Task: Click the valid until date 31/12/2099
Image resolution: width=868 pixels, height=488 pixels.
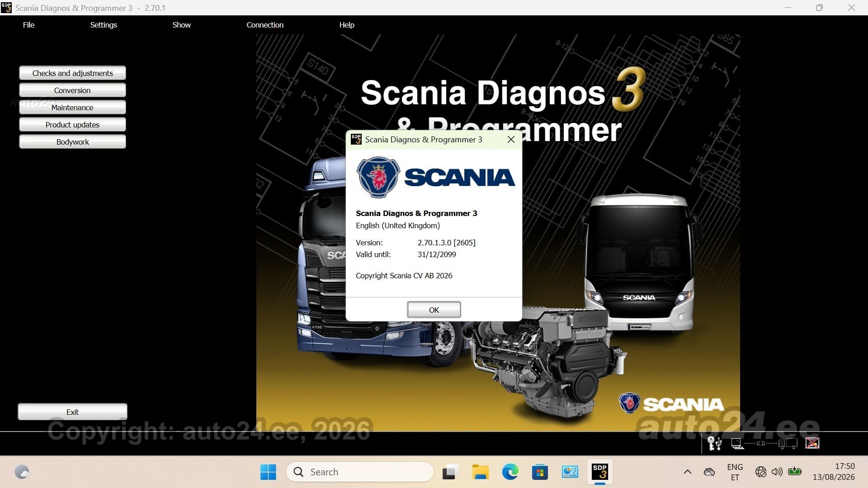Action: click(x=437, y=254)
